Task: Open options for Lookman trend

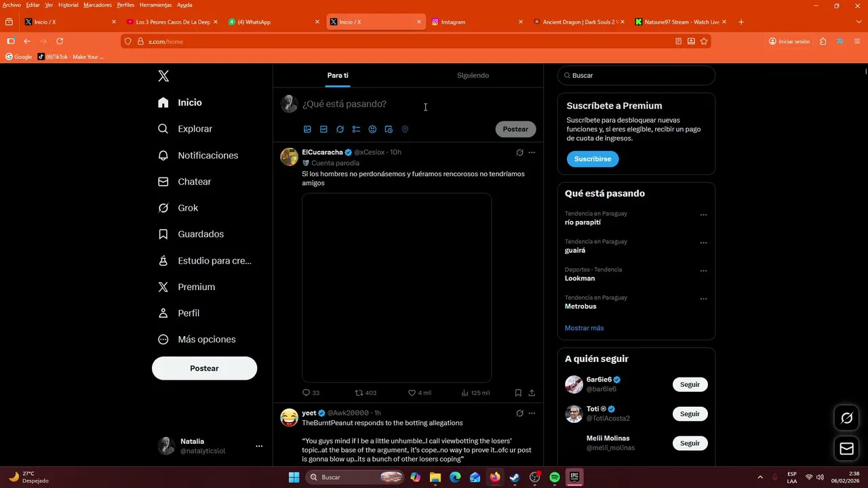Action: pyautogui.click(x=703, y=270)
